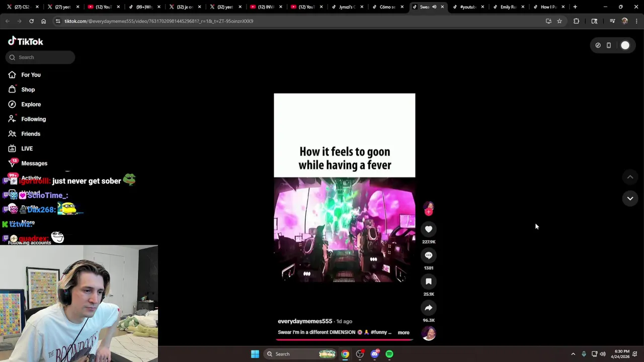
Task: Like the video with the heart icon
Action: coord(429,229)
